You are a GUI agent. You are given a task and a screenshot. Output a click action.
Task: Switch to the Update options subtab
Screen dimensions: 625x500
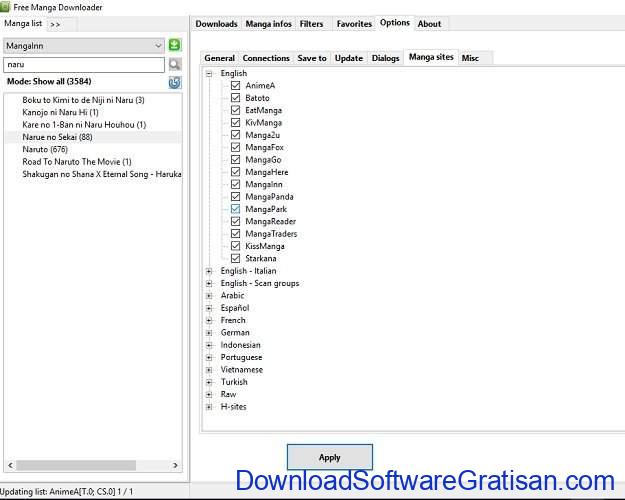tap(349, 58)
